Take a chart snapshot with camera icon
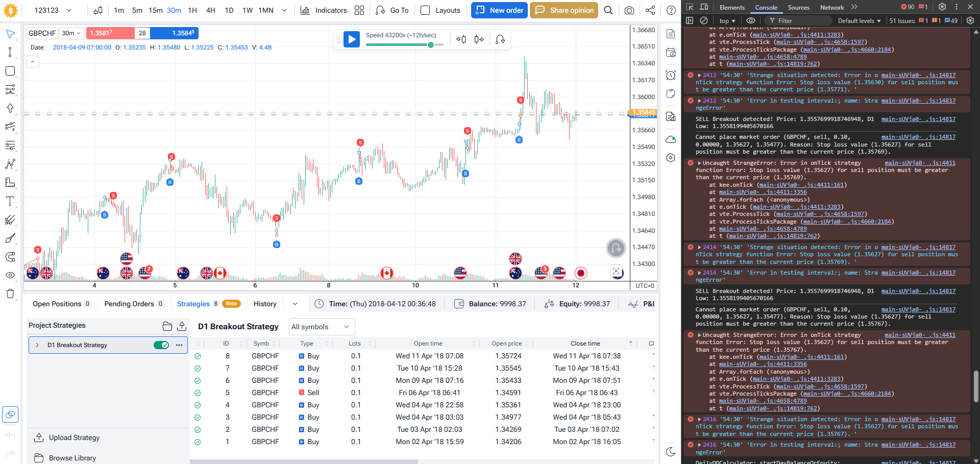Image resolution: width=980 pixels, height=464 pixels. coord(629,10)
